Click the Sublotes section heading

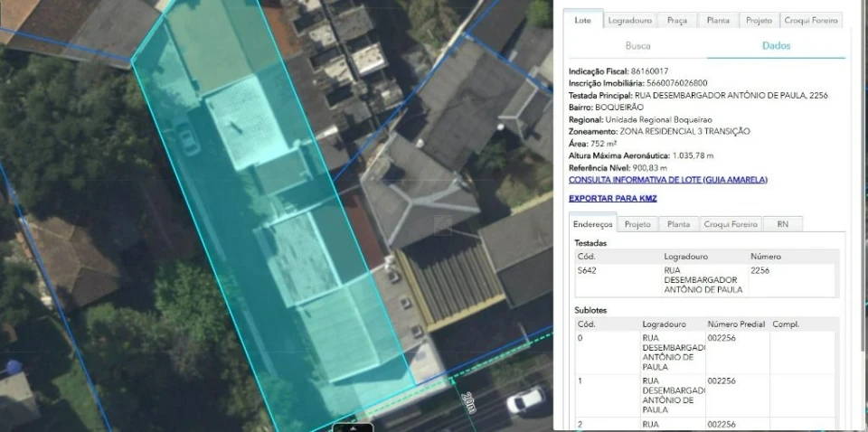(x=590, y=310)
